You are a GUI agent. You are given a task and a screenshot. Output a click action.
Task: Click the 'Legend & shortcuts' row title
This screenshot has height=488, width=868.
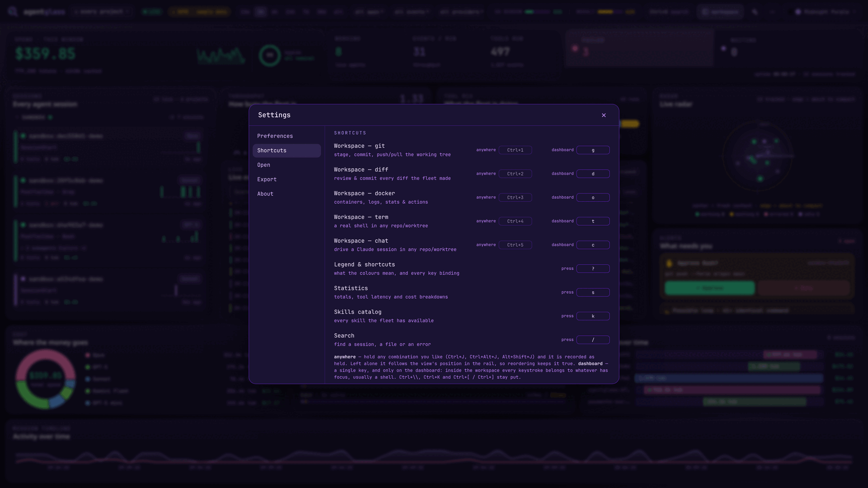click(x=364, y=265)
